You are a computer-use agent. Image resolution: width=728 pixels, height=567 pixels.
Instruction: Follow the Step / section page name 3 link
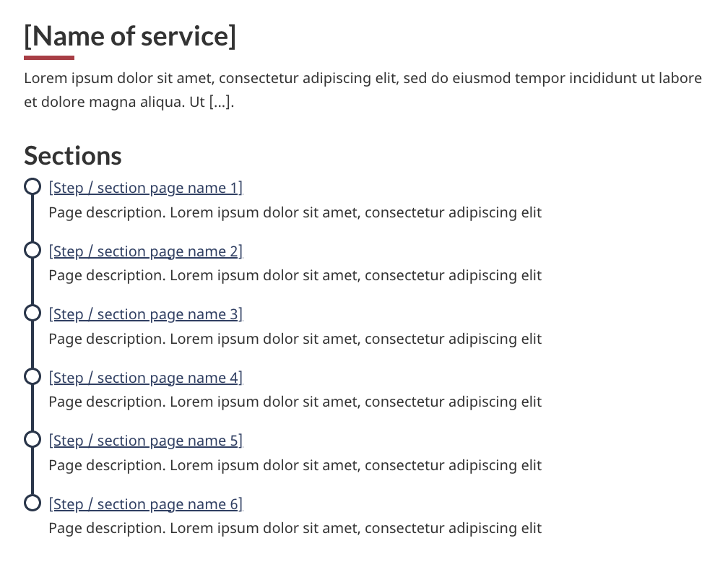click(145, 314)
